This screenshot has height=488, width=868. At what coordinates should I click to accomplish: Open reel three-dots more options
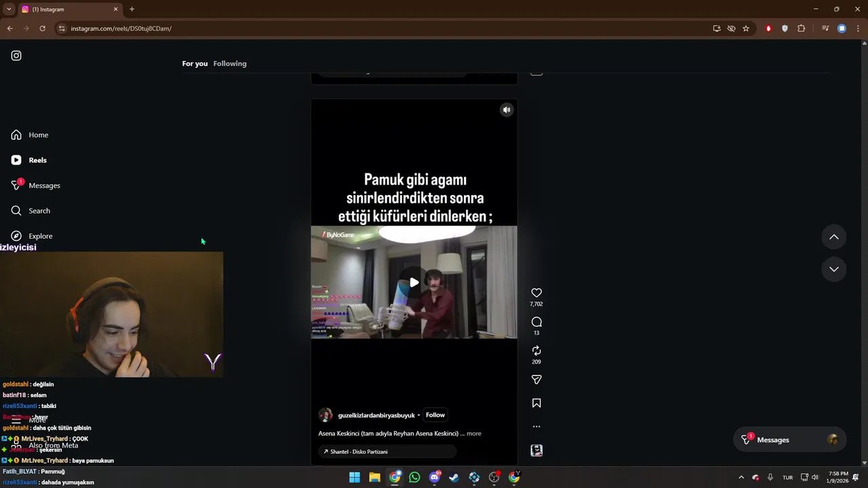pos(536,427)
